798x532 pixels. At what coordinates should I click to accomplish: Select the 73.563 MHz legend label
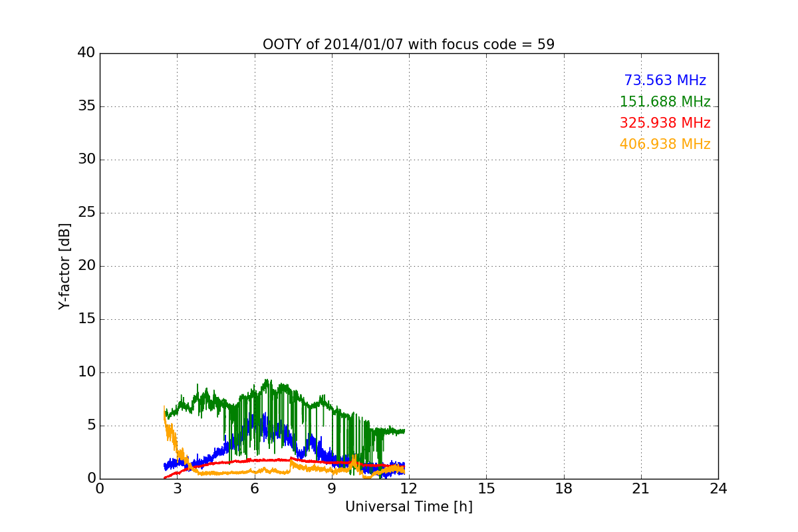click(665, 80)
